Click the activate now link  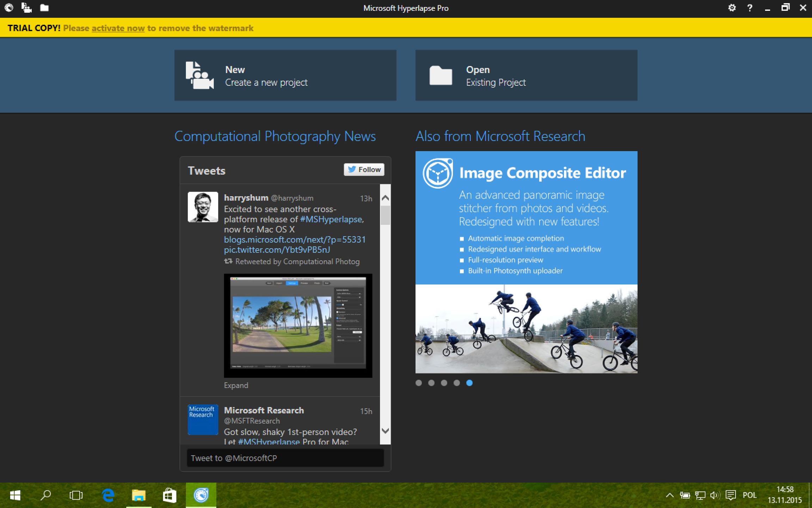(118, 28)
